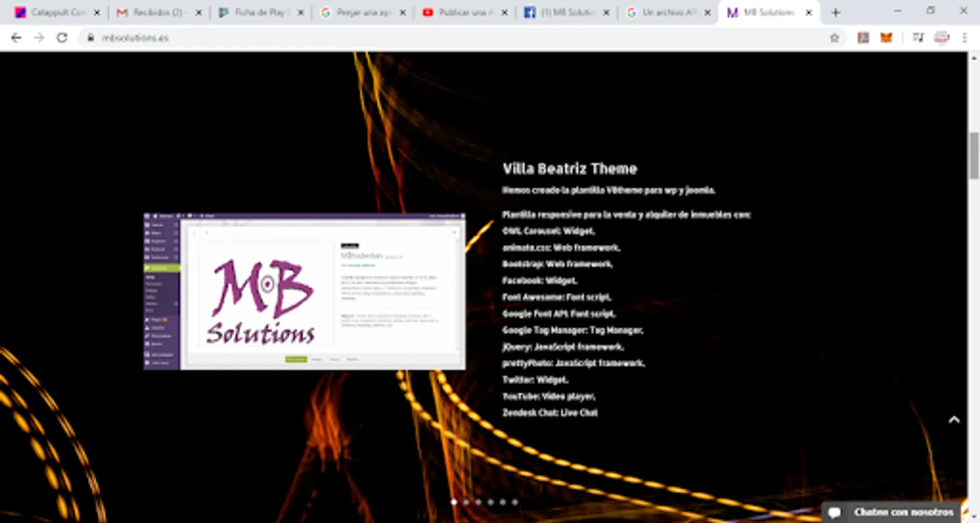The image size is (980, 523).
Task: Click the Villa Beatriz Theme heading
Action: click(x=570, y=169)
